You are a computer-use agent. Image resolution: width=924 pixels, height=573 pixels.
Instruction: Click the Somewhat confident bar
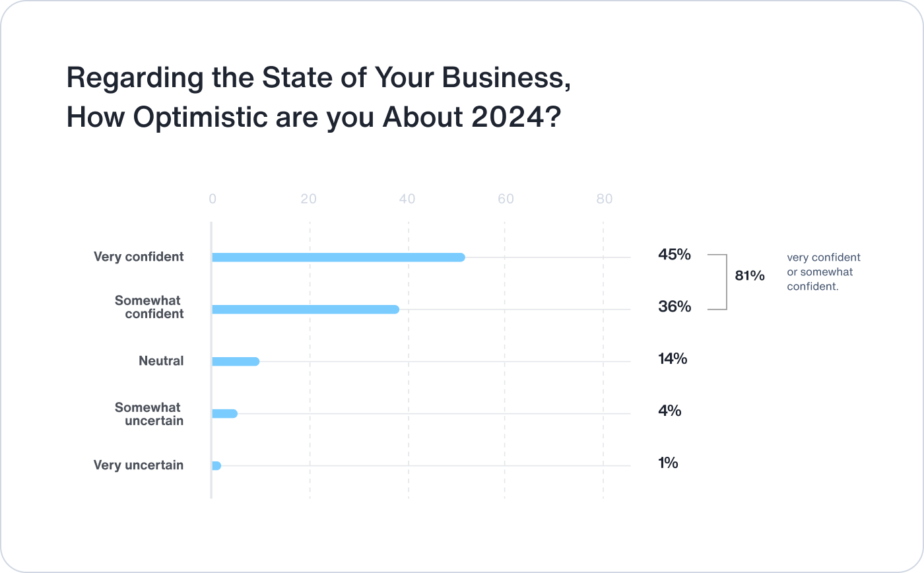(305, 310)
